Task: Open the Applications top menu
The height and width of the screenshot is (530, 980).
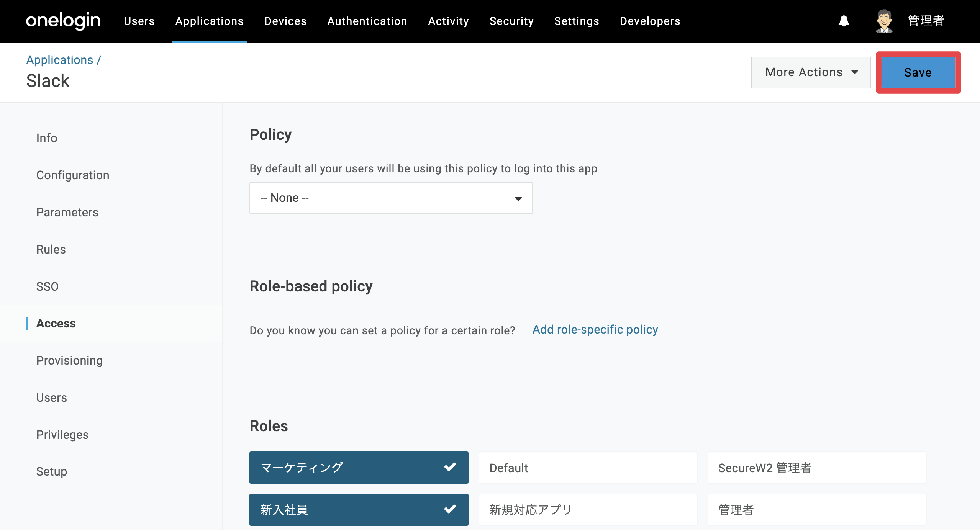Action: [x=210, y=21]
